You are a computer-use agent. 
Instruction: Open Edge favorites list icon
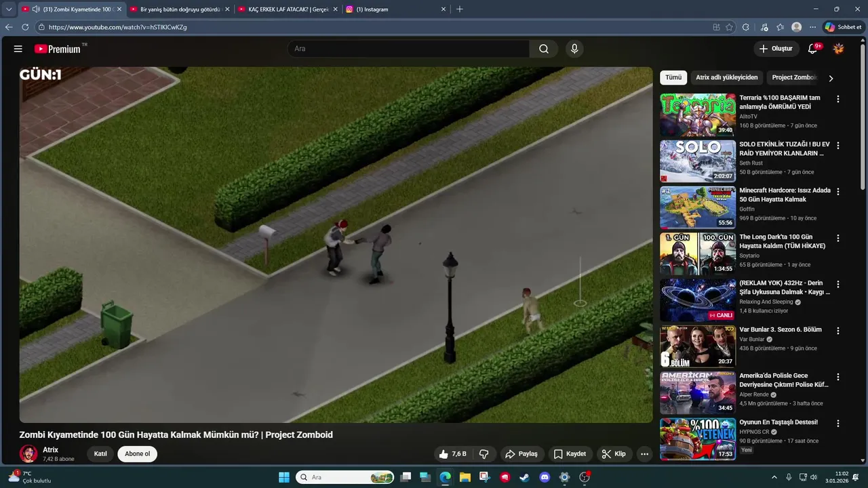pos(780,27)
